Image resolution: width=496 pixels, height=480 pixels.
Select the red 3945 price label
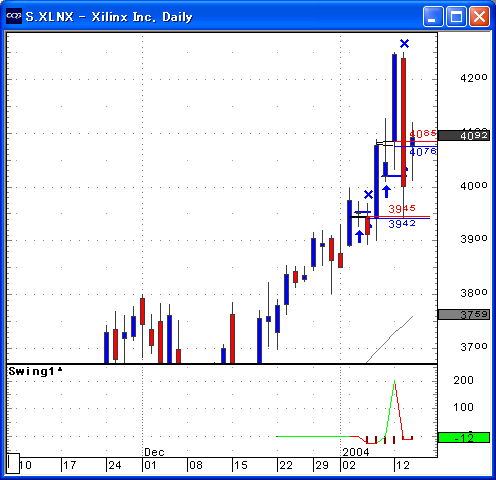point(402,209)
